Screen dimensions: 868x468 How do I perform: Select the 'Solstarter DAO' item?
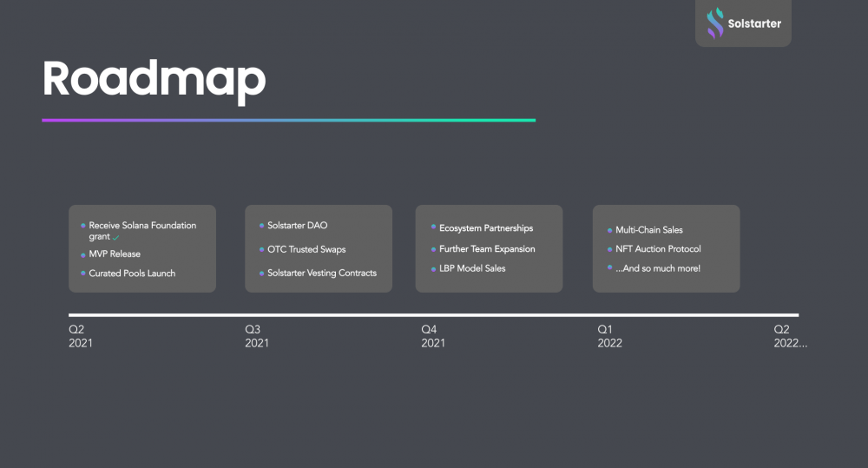point(297,226)
